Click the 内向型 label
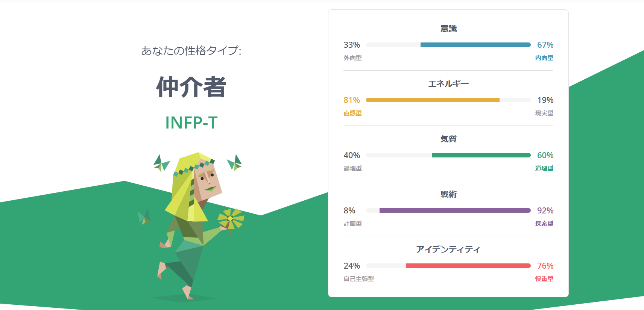Screen dimensions: 644x310 (544, 58)
